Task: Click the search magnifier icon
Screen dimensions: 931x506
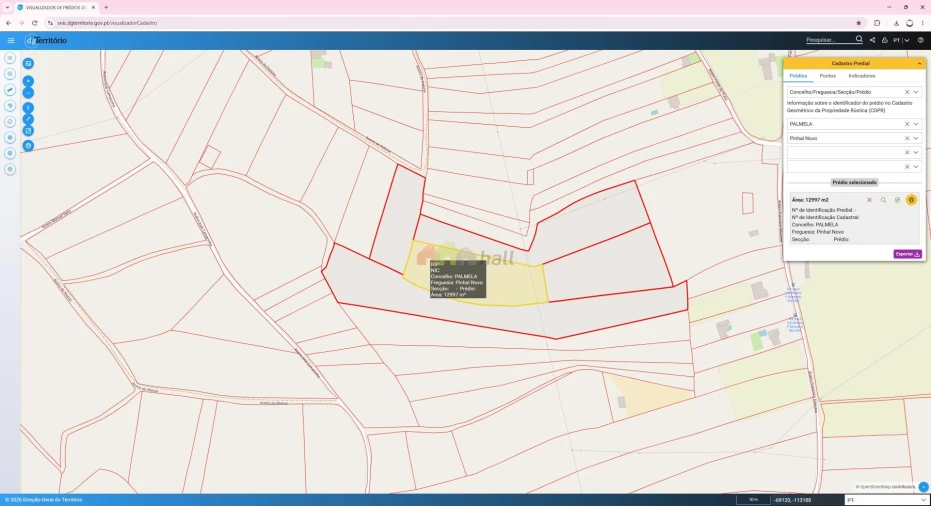Action: 859,39
